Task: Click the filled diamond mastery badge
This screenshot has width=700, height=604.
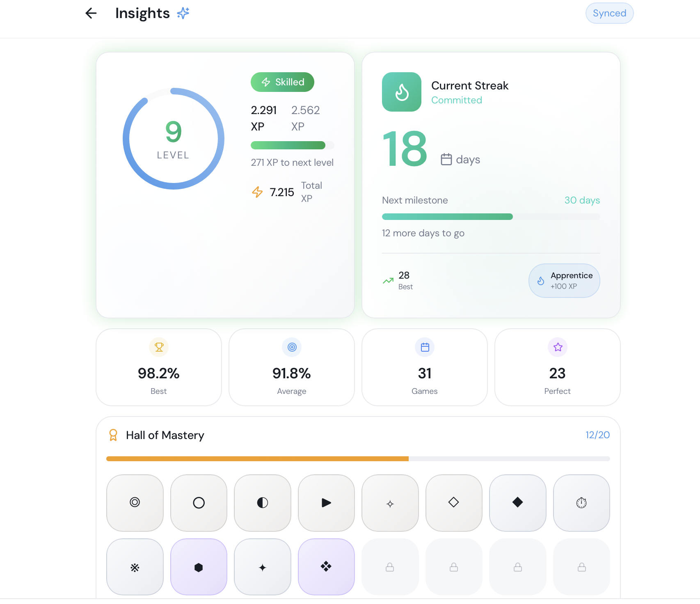Action: 517,503
